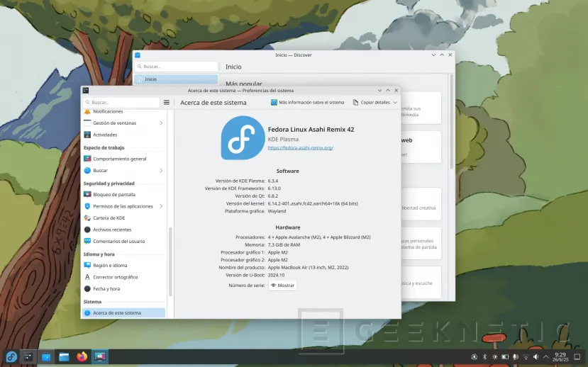Minimize the Discover window
Viewport: 588px width, 367px height.
(433, 55)
